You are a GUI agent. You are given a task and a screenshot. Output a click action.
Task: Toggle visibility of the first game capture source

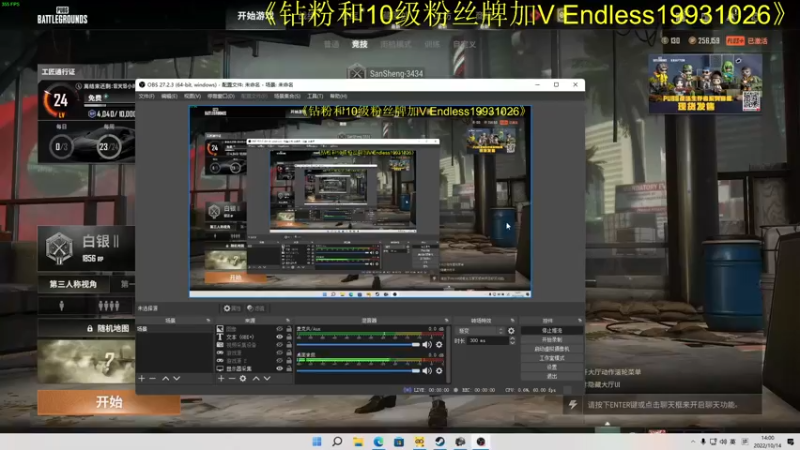[279, 353]
